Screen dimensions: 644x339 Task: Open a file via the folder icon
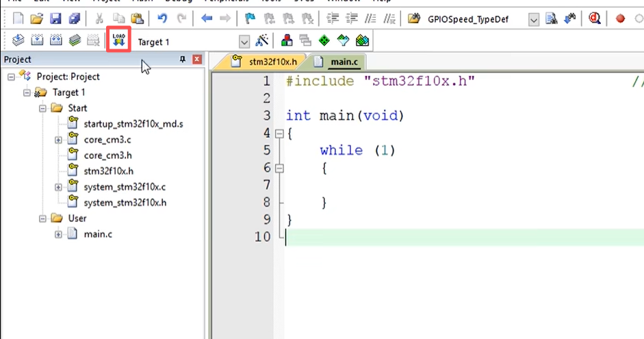tap(36, 18)
